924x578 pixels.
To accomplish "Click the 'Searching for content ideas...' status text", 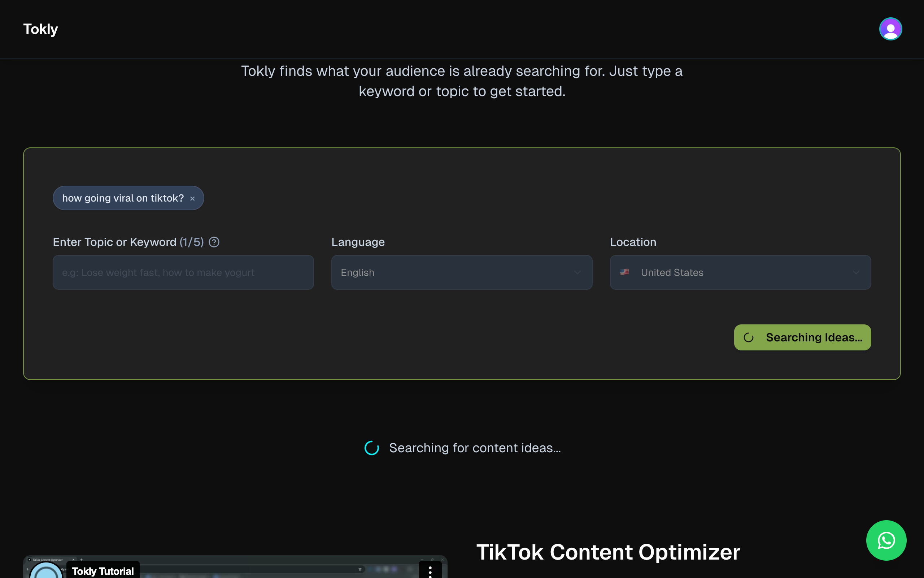I will coord(475,448).
